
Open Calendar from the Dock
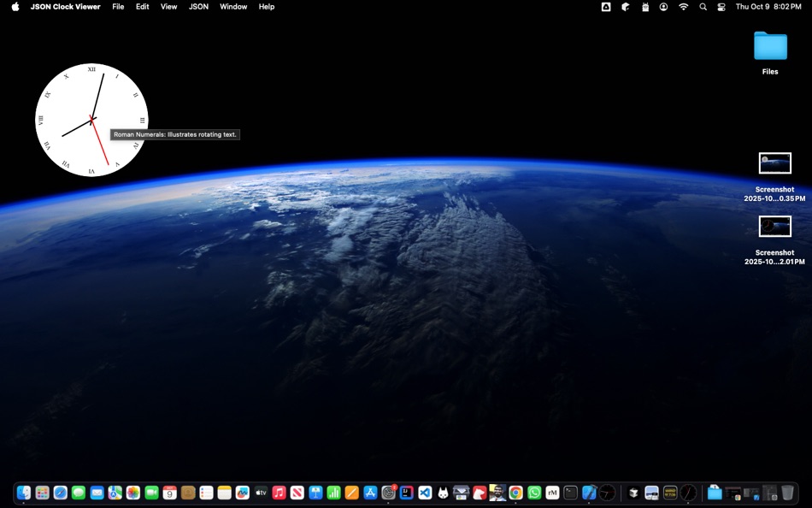[x=169, y=493]
